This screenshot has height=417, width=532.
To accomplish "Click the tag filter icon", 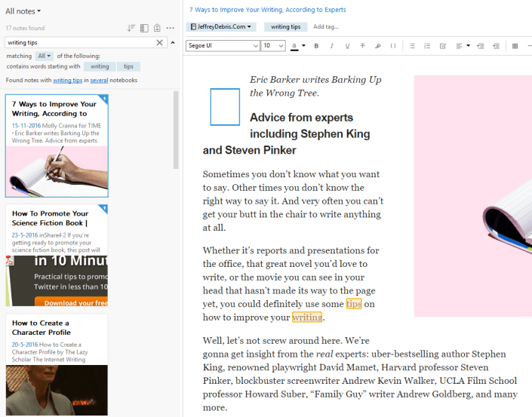I will point(156,28).
